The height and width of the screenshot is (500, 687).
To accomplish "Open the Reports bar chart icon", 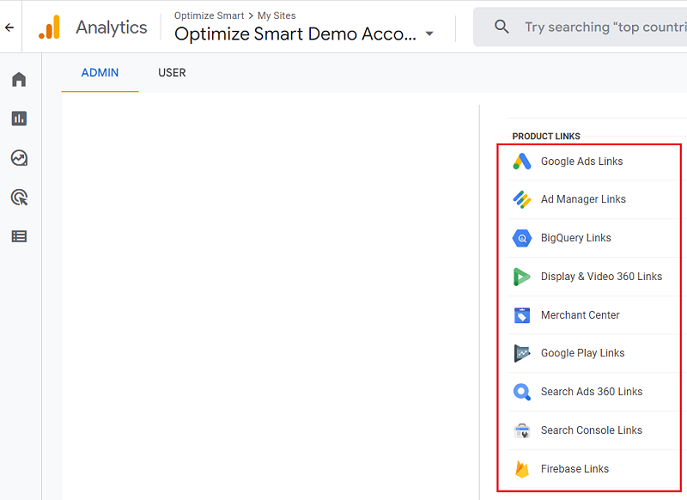I will (19, 118).
